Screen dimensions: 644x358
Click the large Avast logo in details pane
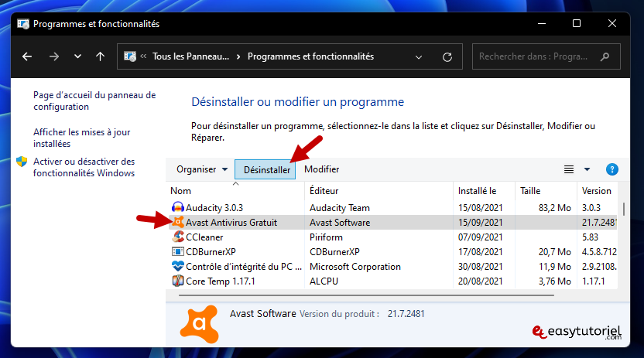pyautogui.click(x=200, y=325)
